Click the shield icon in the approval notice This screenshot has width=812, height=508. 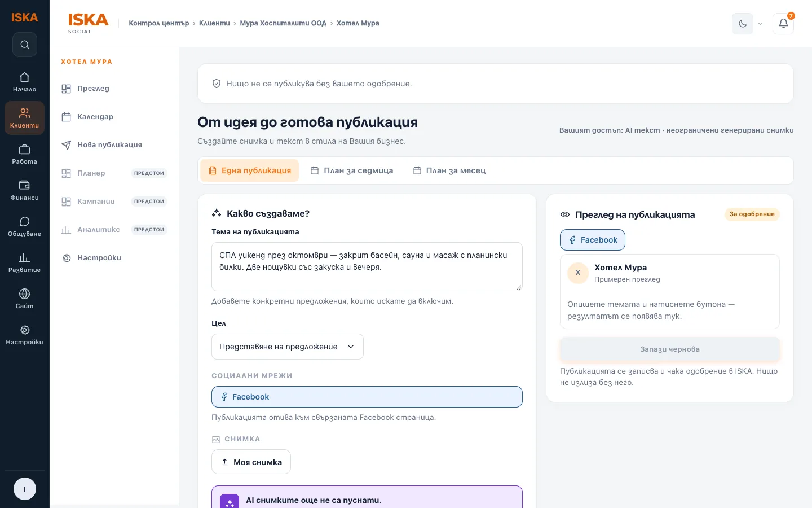217,84
